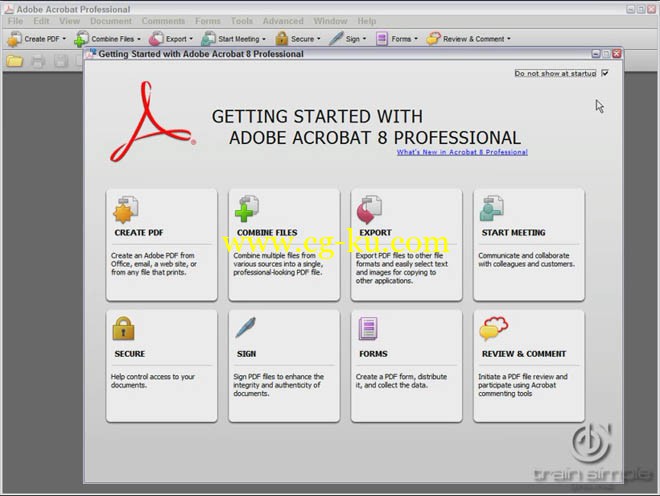Click the FORMS card heading
The width and height of the screenshot is (660, 496).
point(373,354)
